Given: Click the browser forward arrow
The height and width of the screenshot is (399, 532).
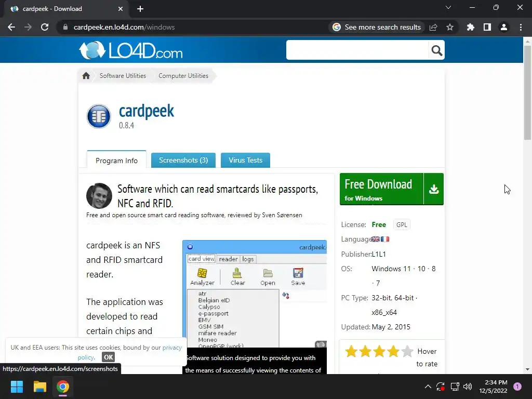Looking at the screenshot, I should point(28,27).
